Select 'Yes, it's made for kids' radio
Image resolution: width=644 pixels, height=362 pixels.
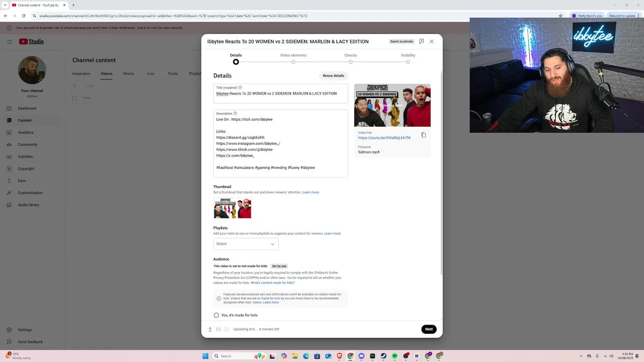[216, 315]
